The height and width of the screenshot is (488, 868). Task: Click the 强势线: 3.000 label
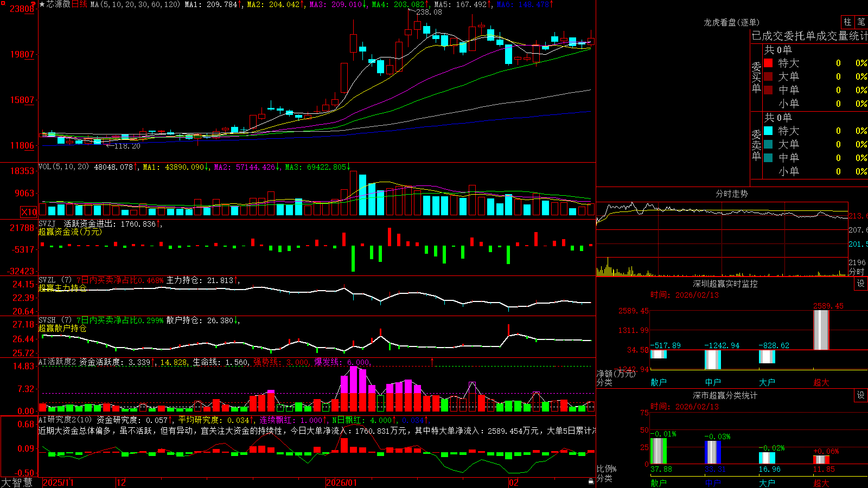pyautogui.click(x=282, y=362)
